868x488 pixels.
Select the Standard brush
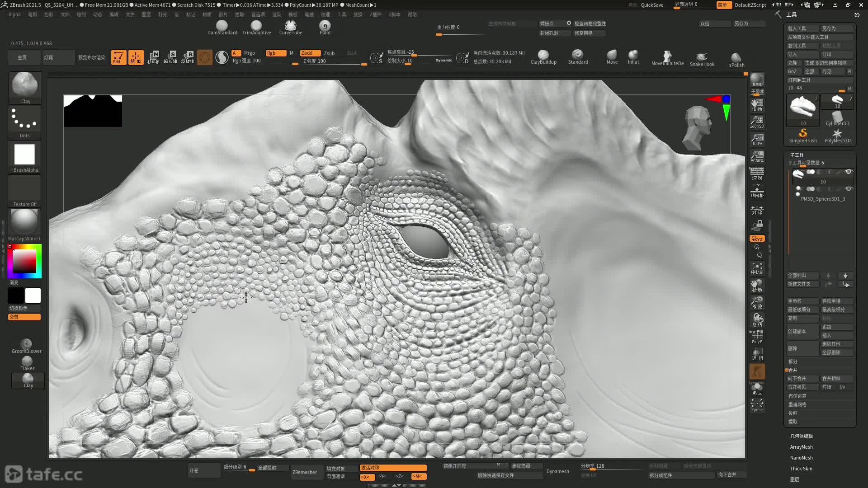pos(578,57)
